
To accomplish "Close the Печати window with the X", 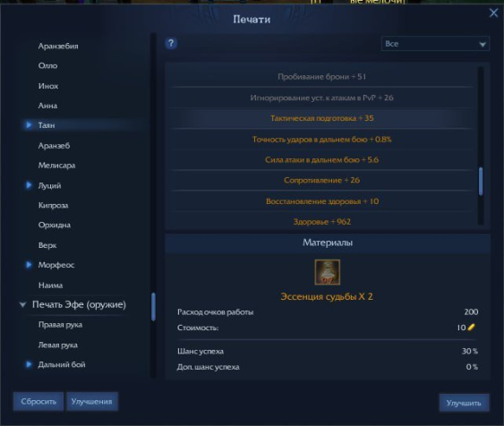I will coord(493,13).
